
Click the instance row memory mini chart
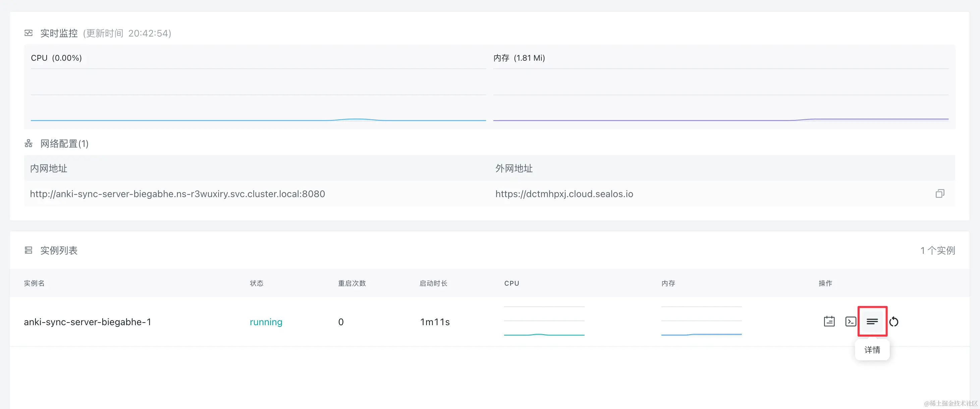click(701, 321)
